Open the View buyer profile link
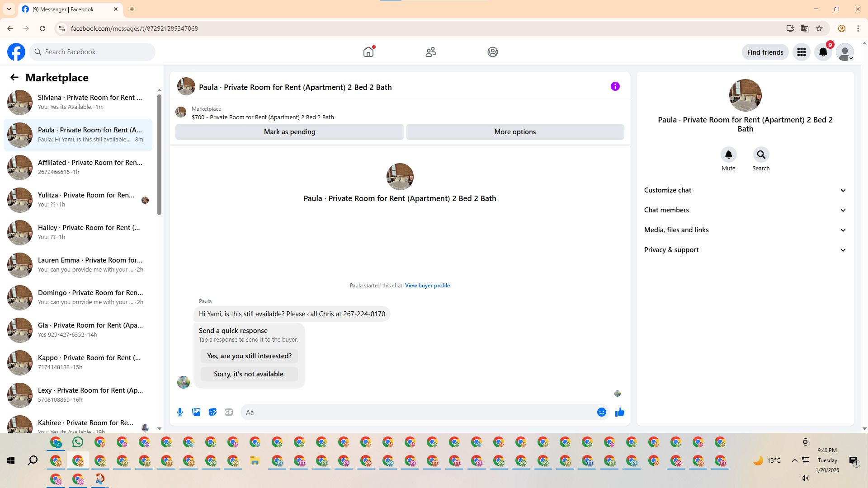This screenshot has width=868, height=488. [x=427, y=286]
